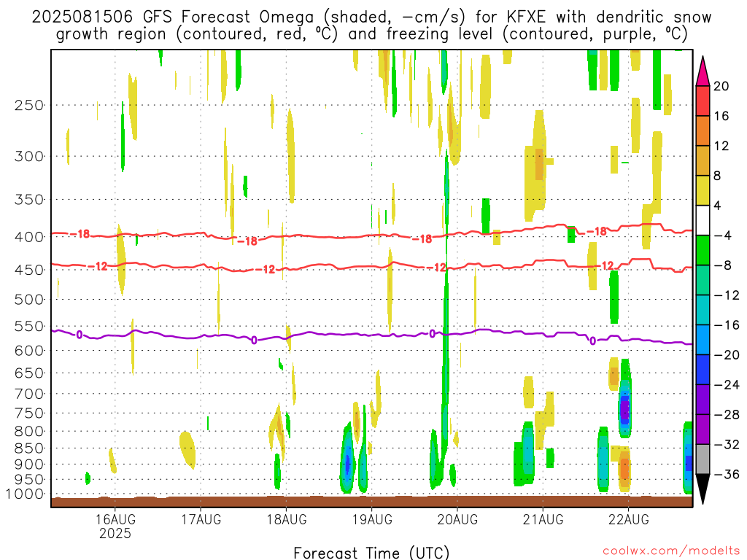Click the 18AUG time axis label
Viewport: 747px width, 560px height.
(286, 519)
